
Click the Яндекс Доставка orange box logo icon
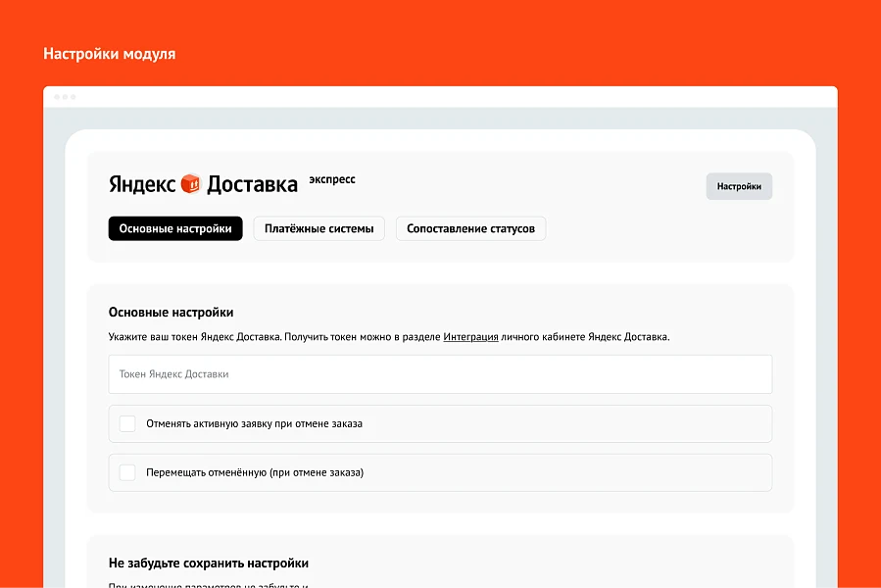(x=190, y=184)
